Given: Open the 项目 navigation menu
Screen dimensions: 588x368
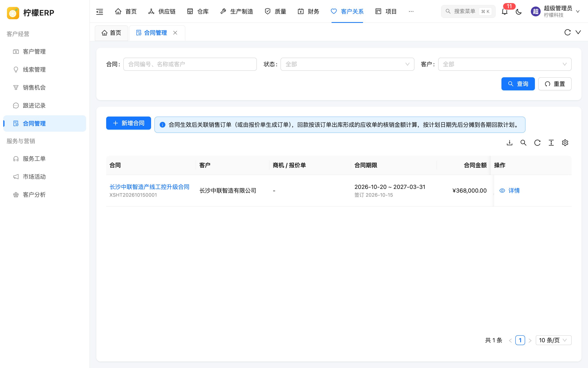Looking at the screenshot, I should (x=386, y=11).
